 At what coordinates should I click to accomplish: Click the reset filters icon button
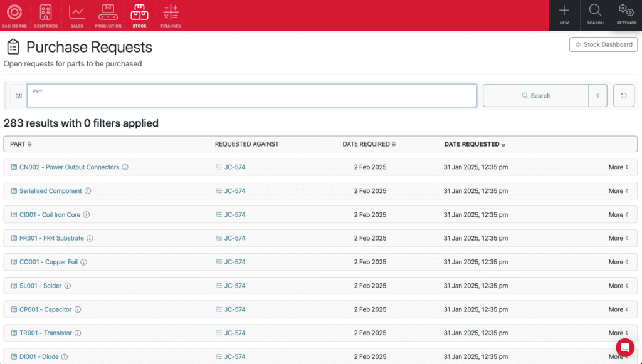(x=623, y=96)
